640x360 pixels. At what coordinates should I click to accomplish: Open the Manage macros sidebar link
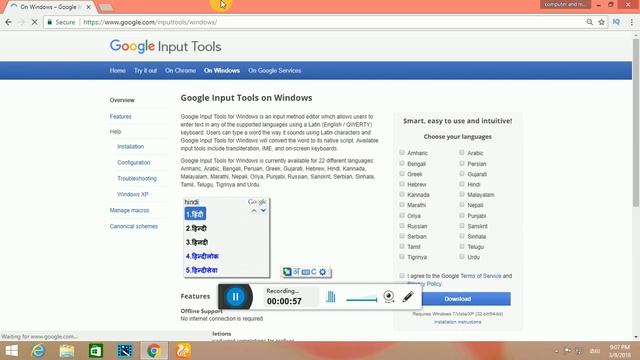[x=129, y=210]
